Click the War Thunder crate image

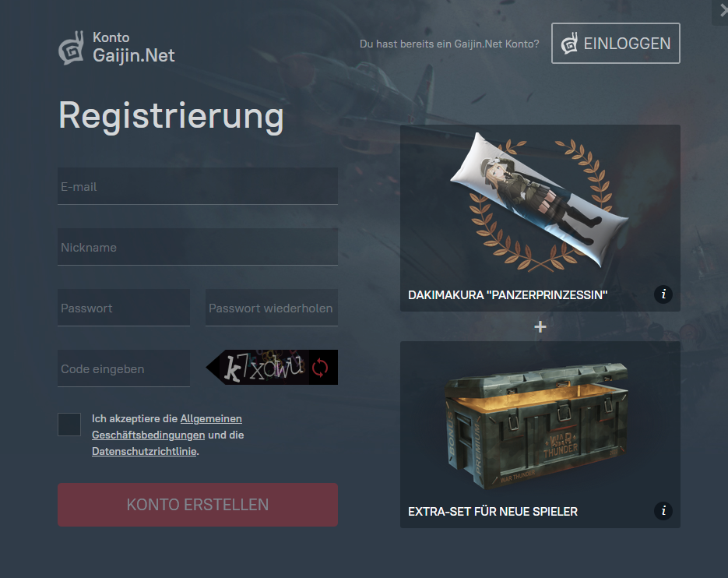click(536, 425)
